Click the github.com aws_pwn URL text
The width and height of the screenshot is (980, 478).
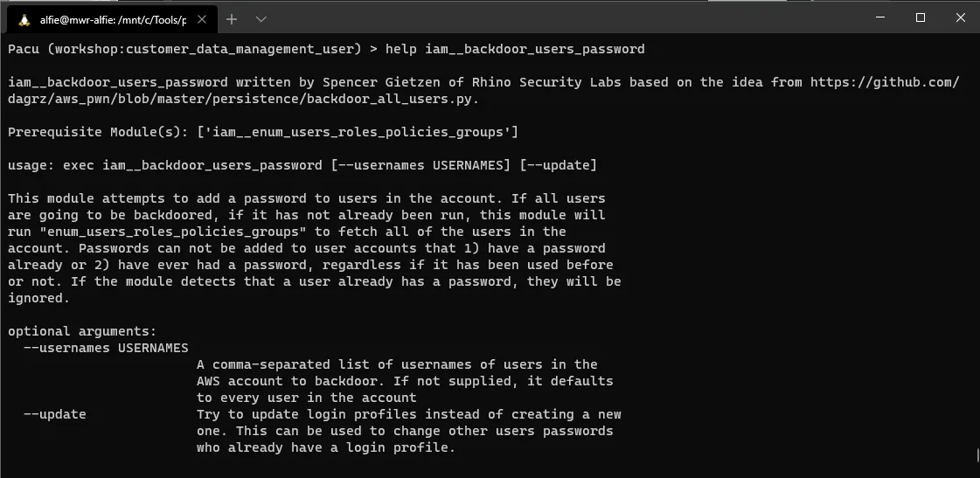(885, 82)
